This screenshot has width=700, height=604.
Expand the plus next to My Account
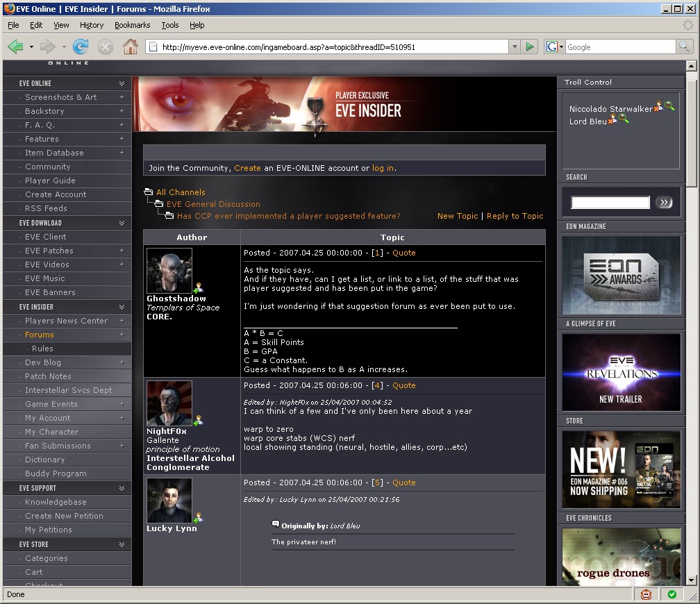point(122,418)
